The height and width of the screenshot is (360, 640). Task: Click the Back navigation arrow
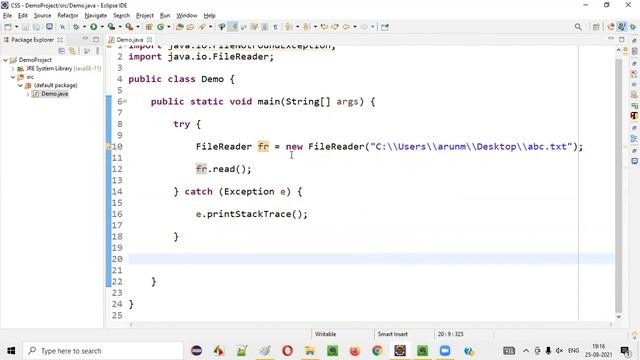[346, 27]
